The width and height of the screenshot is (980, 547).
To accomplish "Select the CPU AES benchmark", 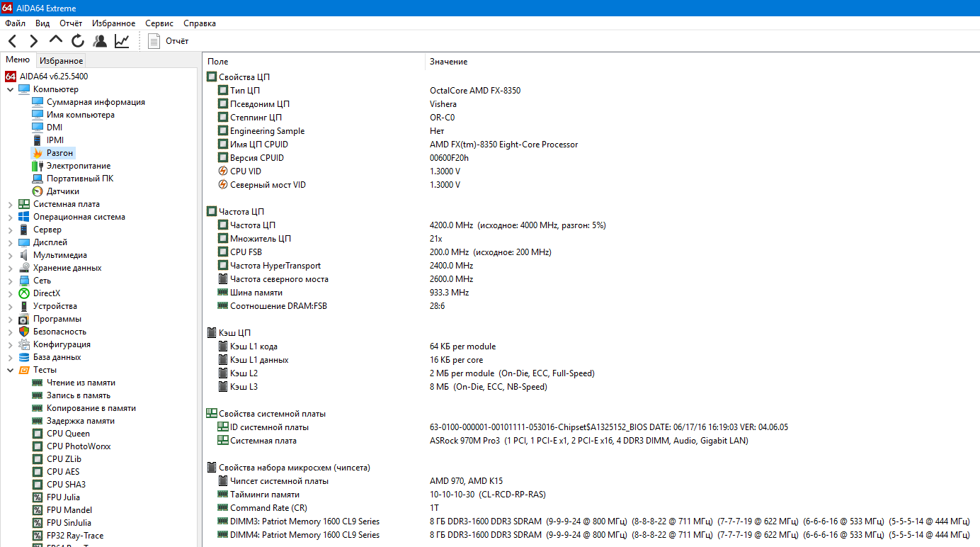I will 63,472.
